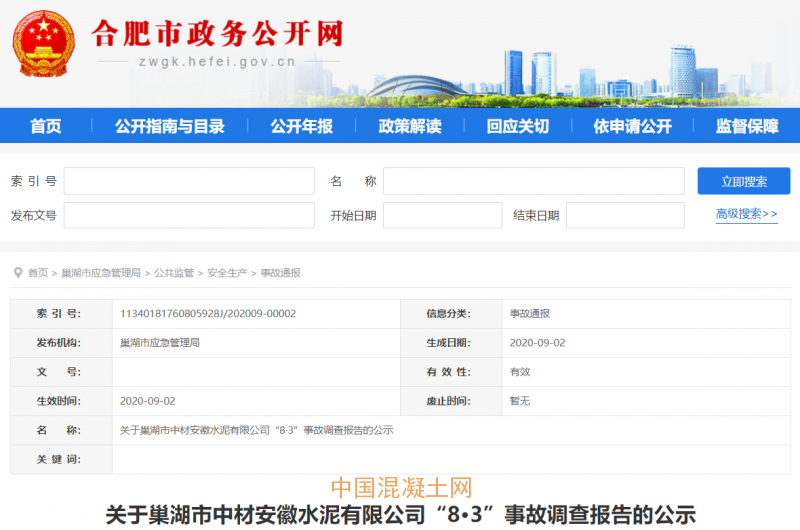This screenshot has height=530, width=800.
Task: Open 巢湖市应急管理局 breadcrumb link
Action: (x=101, y=273)
